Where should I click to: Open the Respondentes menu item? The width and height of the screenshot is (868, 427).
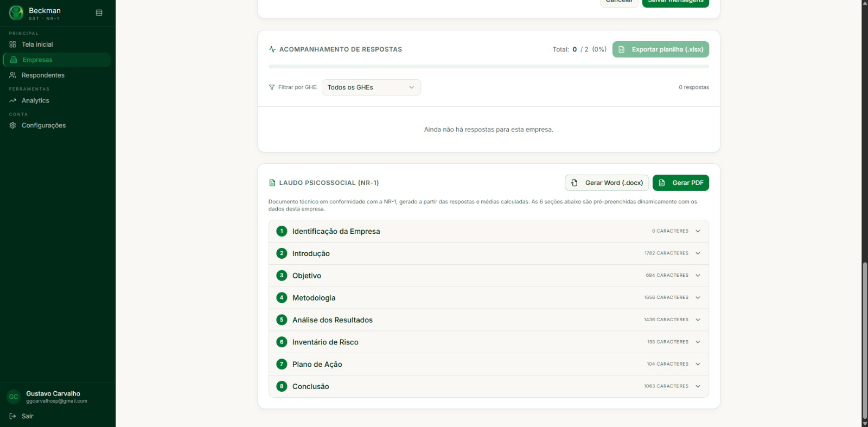coord(57,75)
